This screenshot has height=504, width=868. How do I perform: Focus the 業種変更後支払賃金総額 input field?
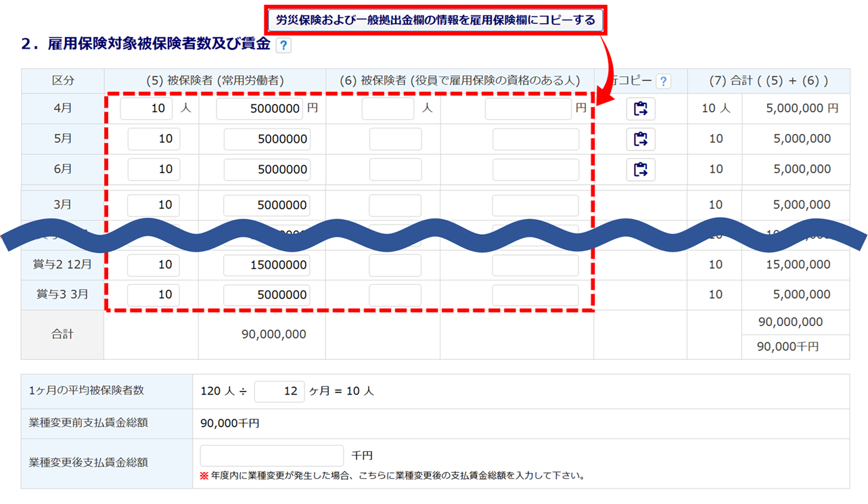pyautogui.click(x=272, y=456)
